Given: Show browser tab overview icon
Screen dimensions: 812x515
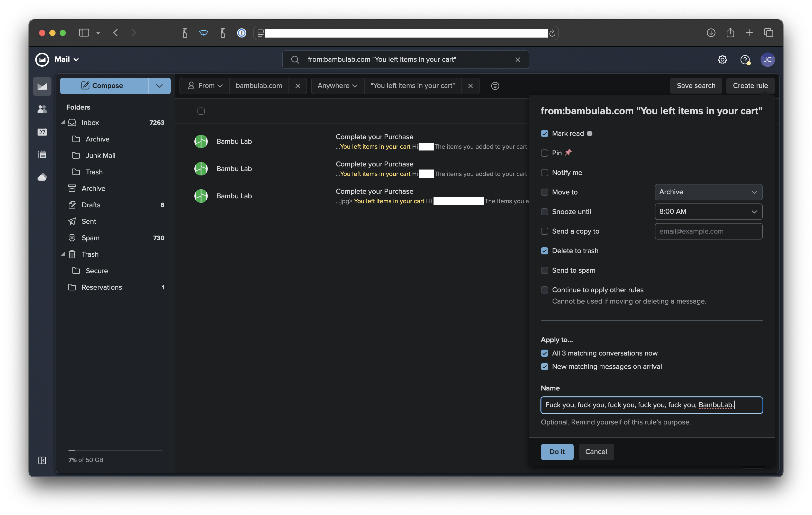Looking at the screenshot, I should [769, 33].
